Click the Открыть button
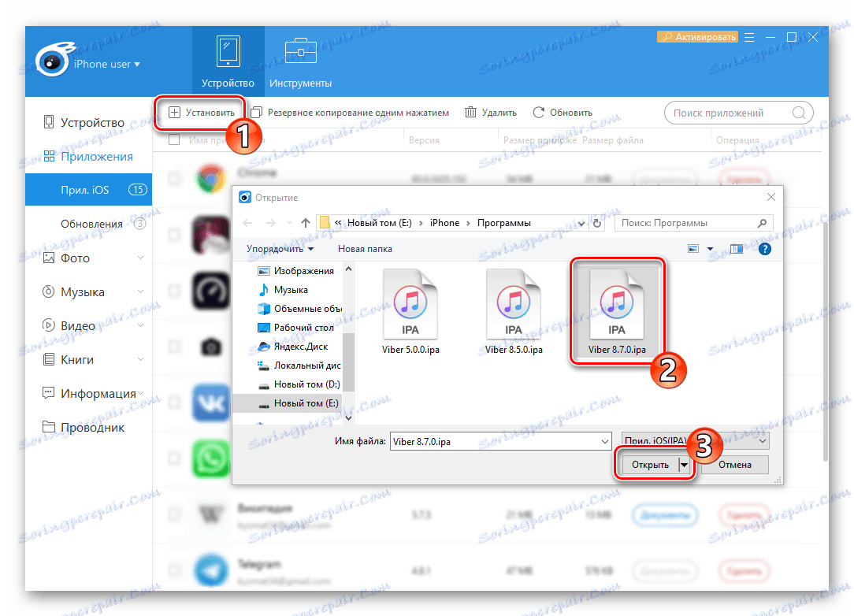Viewport: 854px width, 616px height. click(649, 465)
